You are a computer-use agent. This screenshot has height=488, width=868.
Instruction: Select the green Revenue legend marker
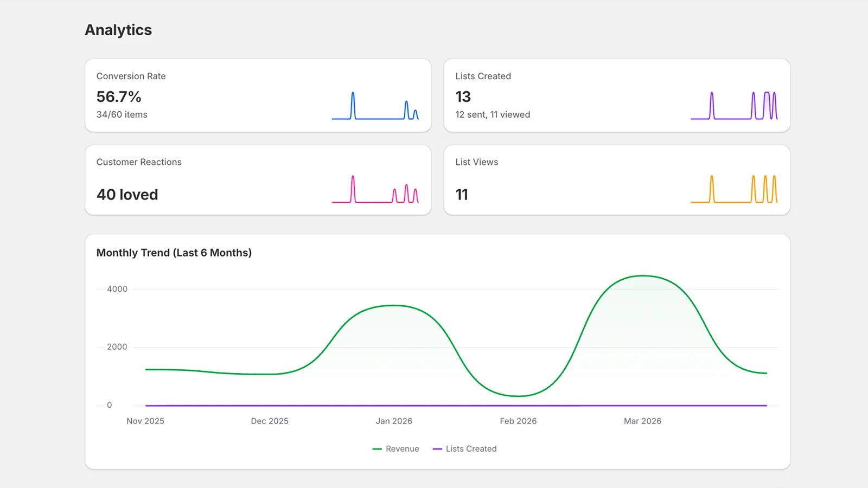click(x=376, y=448)
